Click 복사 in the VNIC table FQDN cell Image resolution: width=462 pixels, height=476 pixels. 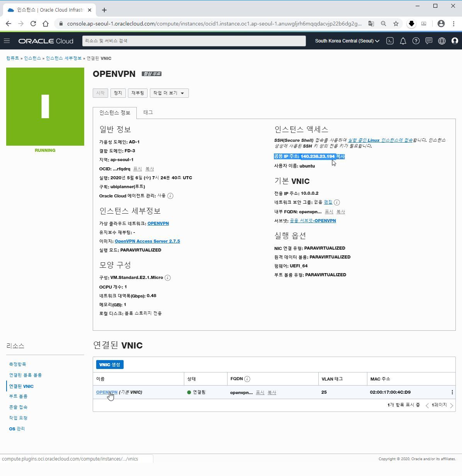(x=272, y=392)
